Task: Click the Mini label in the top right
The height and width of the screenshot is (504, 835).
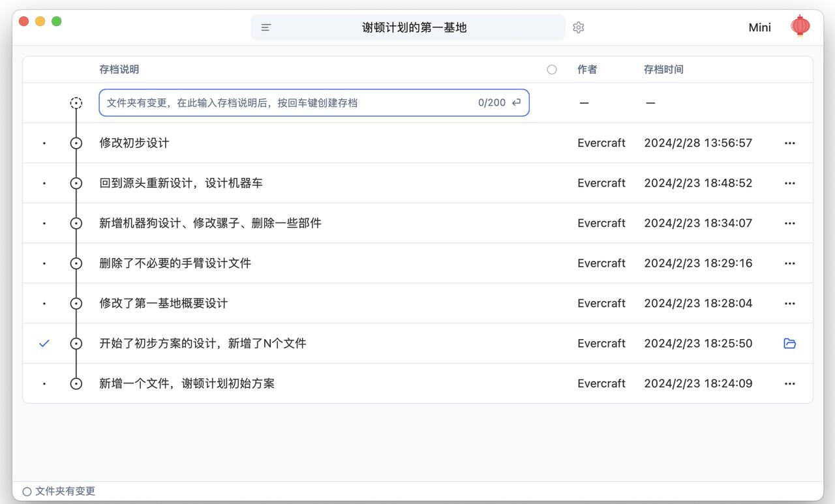Action: [759, 27]
